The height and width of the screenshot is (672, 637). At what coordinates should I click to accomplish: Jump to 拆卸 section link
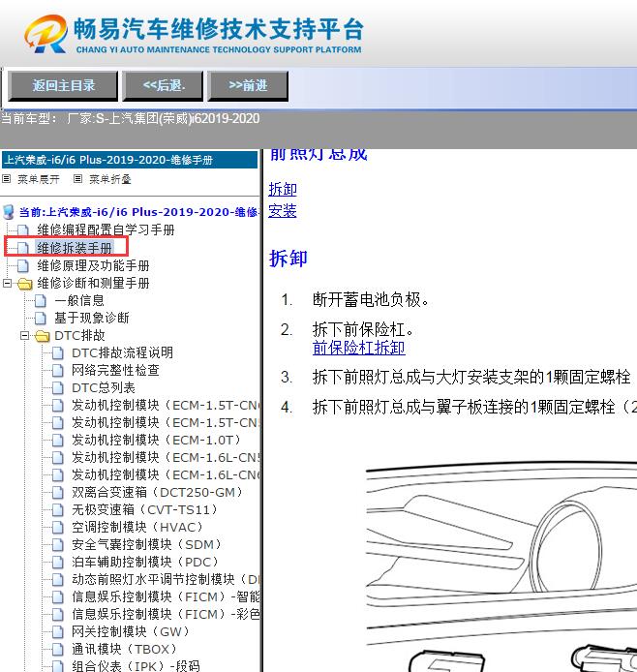[x=283, y=190]
